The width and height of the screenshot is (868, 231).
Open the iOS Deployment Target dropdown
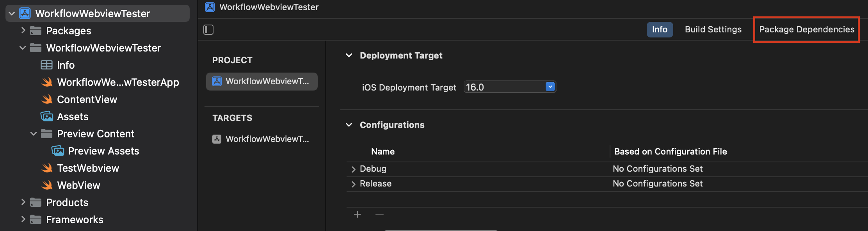click(550, 87)
